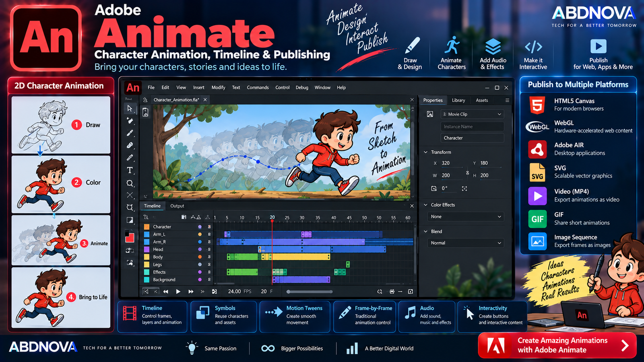Open the Modify menu
This screenshot has height=362, width=644.
click(218, 87)
